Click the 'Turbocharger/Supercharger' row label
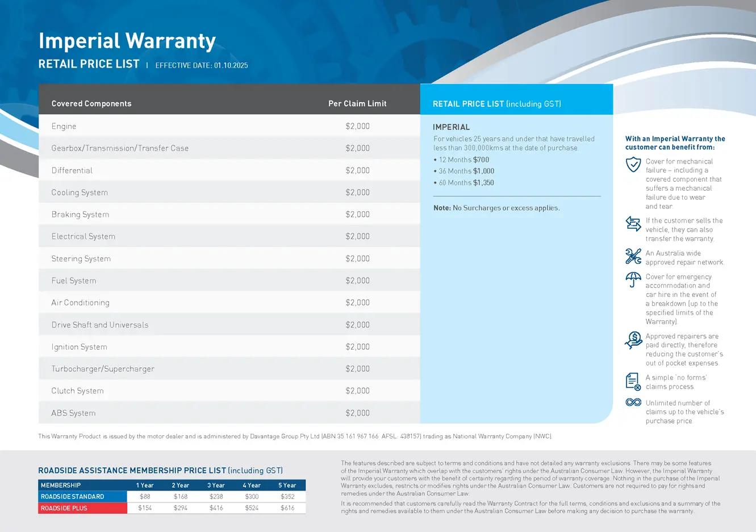Image resolution: width=756 pixels, height=532 pixels. click(103, 369)
